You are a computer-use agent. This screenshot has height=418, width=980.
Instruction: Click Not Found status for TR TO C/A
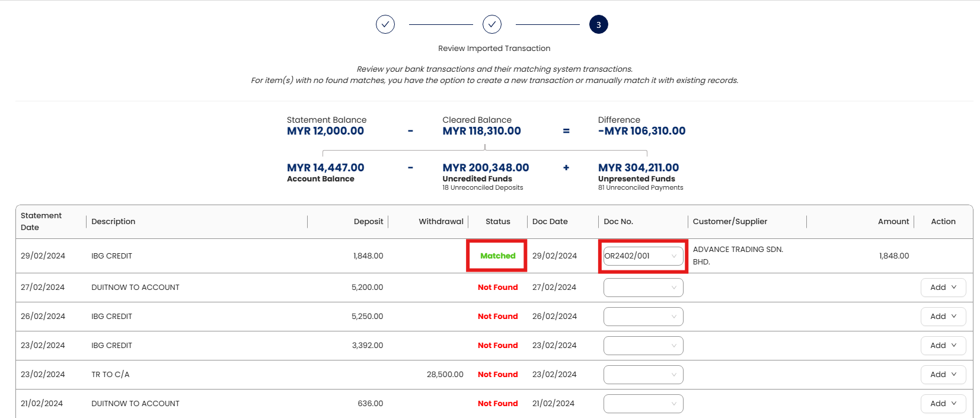click(497, 375)
